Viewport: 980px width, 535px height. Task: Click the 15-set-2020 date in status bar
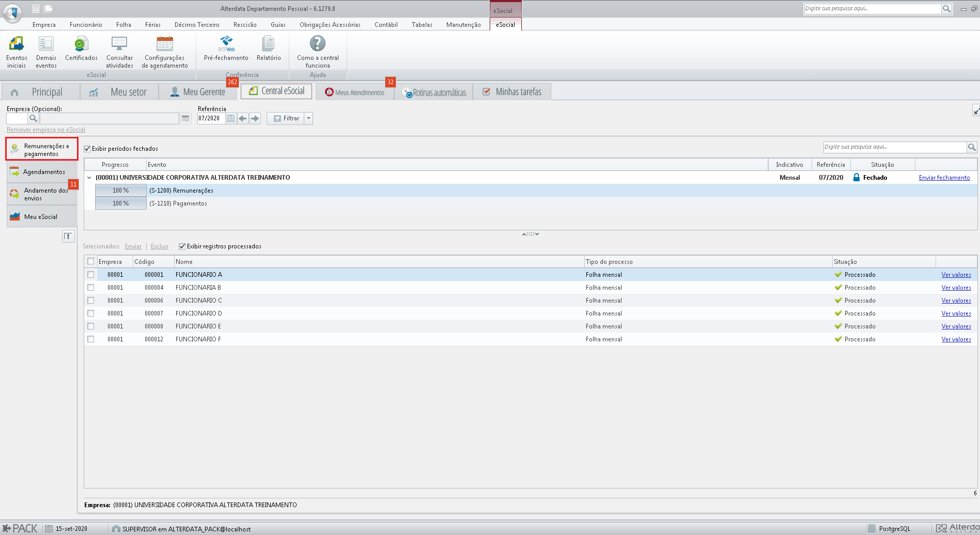(71, 529)
